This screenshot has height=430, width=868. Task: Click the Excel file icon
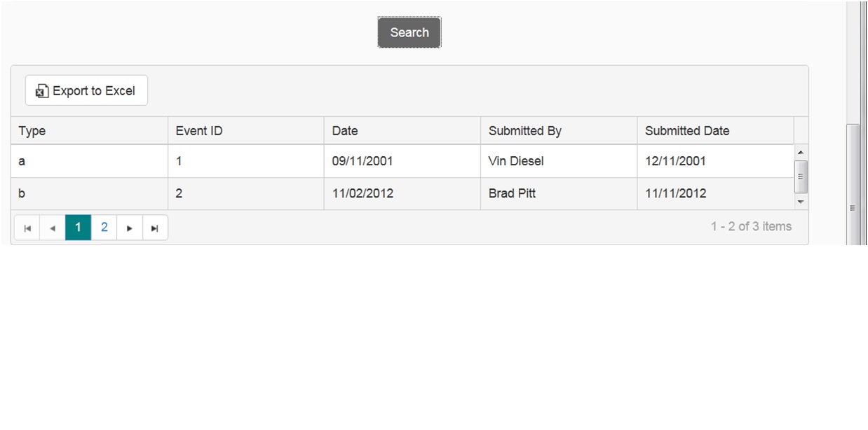point(42,91)
